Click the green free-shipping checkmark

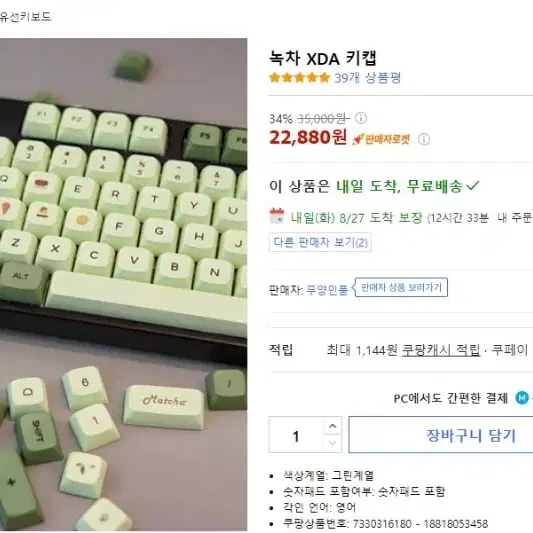tap(472, 186)
